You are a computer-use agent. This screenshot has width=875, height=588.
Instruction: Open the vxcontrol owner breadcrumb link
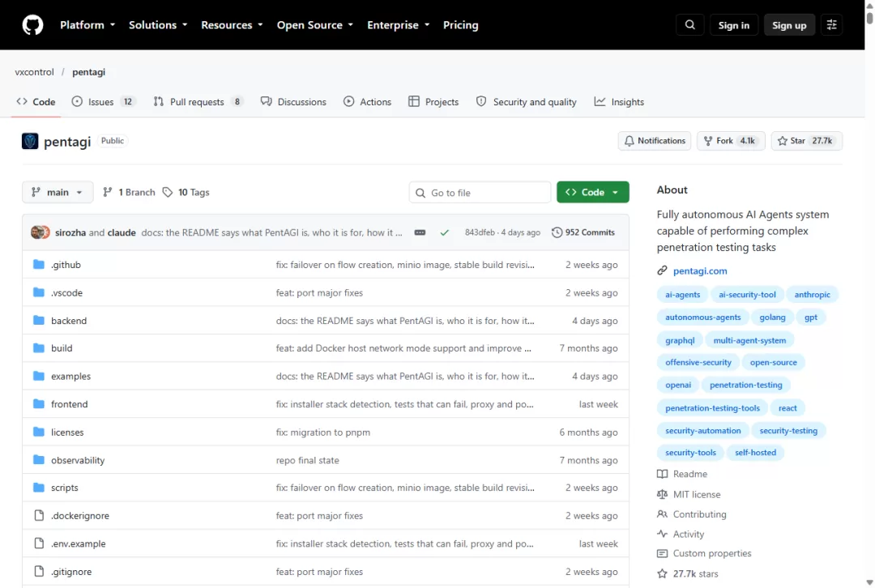34,72
